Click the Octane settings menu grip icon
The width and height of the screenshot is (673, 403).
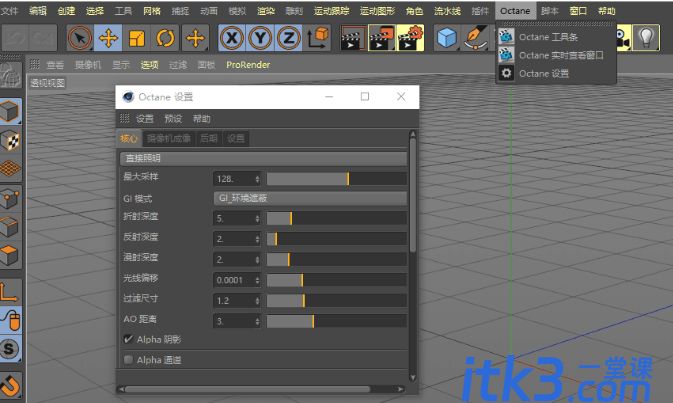[x=124, y=118]
